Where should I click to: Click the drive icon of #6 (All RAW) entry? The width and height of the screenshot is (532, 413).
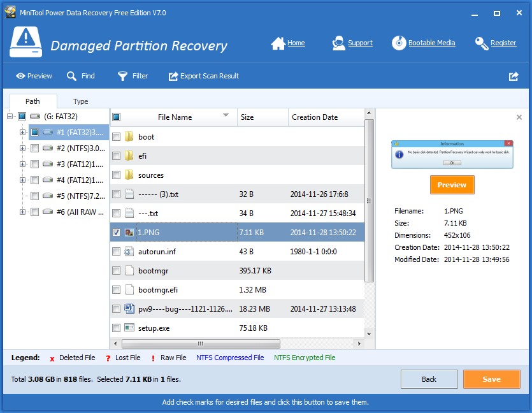tap(48, 212)
